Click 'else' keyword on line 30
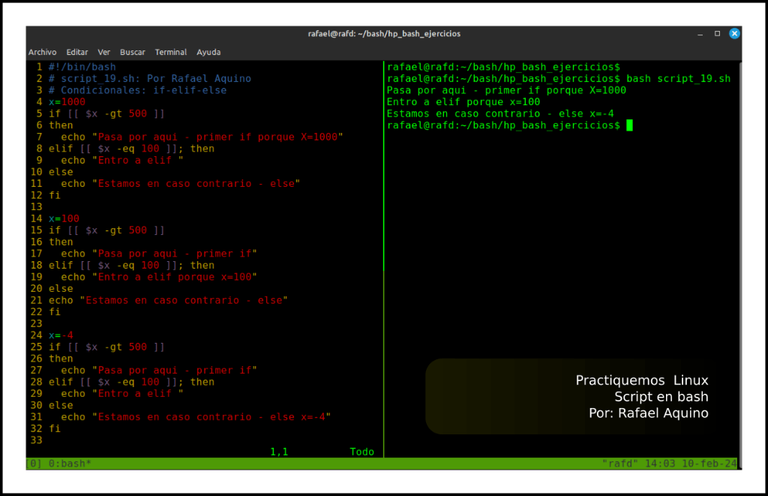768x496 pixels. click(x=61, y=405)
